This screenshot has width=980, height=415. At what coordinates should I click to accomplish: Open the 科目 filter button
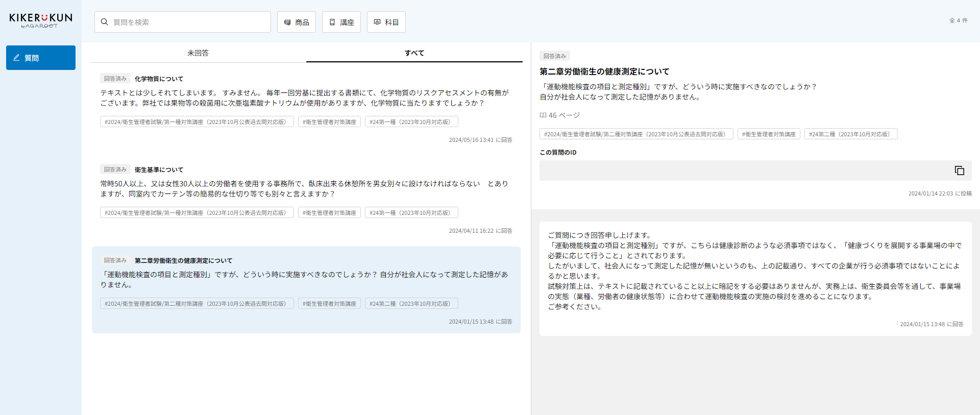click(386, 22)
